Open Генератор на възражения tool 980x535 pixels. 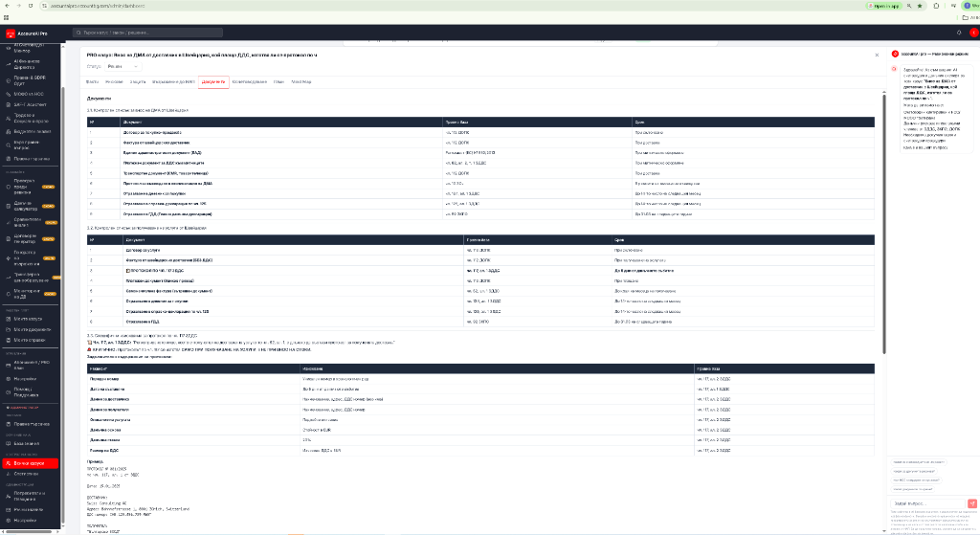click(29, 257)
